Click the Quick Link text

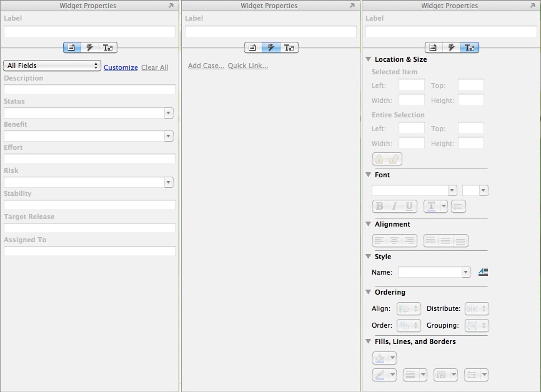[x=248, y=65]
